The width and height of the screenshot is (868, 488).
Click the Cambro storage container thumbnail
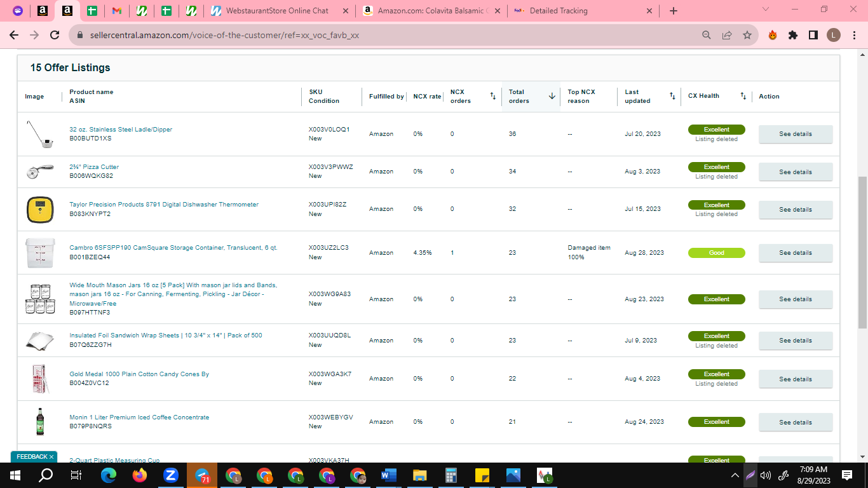[40, 253]
